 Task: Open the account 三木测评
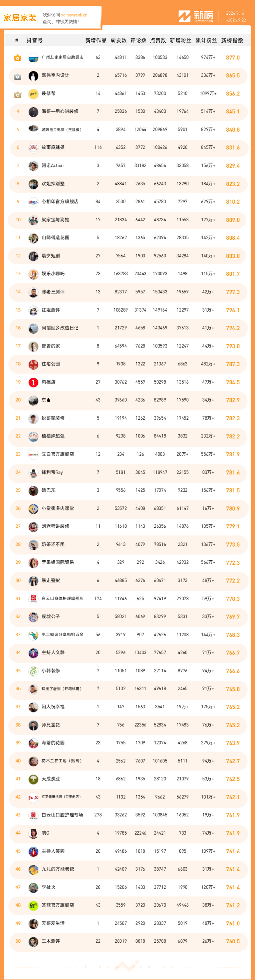pos(51,941)
